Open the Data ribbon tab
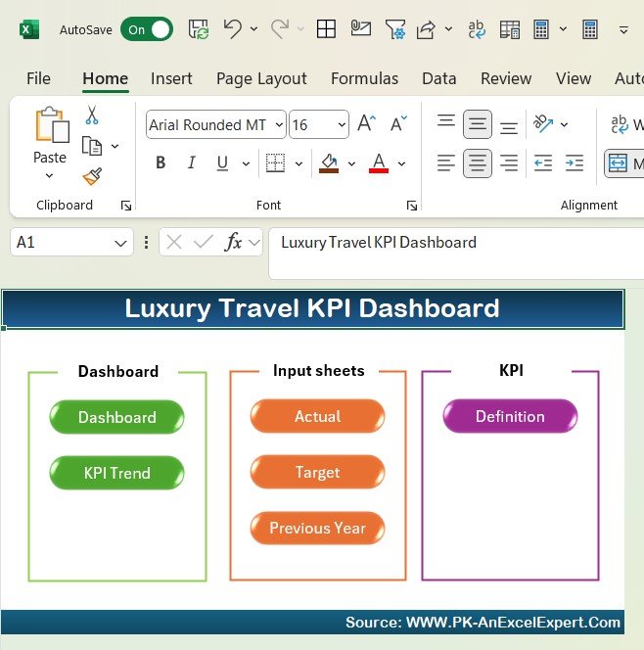Image resolution: width=644 pixels, height=650 pixels. [x=438, y=78]
